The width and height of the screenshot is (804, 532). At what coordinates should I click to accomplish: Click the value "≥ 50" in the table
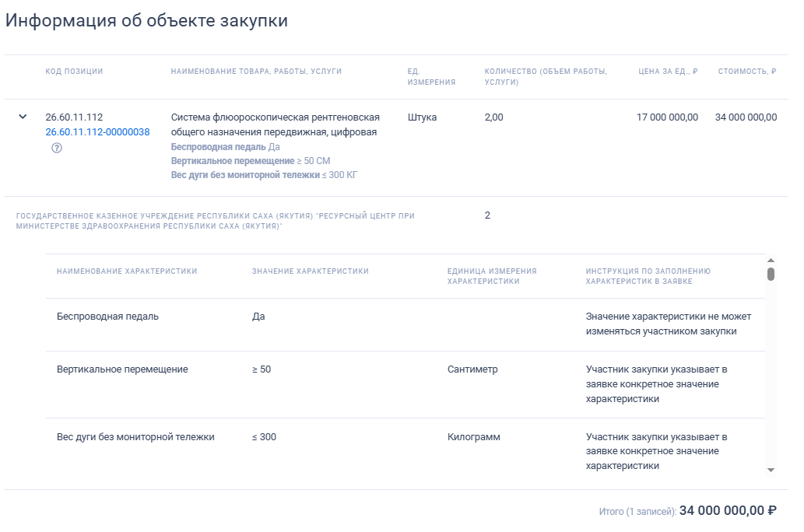(x=262, y=369)
